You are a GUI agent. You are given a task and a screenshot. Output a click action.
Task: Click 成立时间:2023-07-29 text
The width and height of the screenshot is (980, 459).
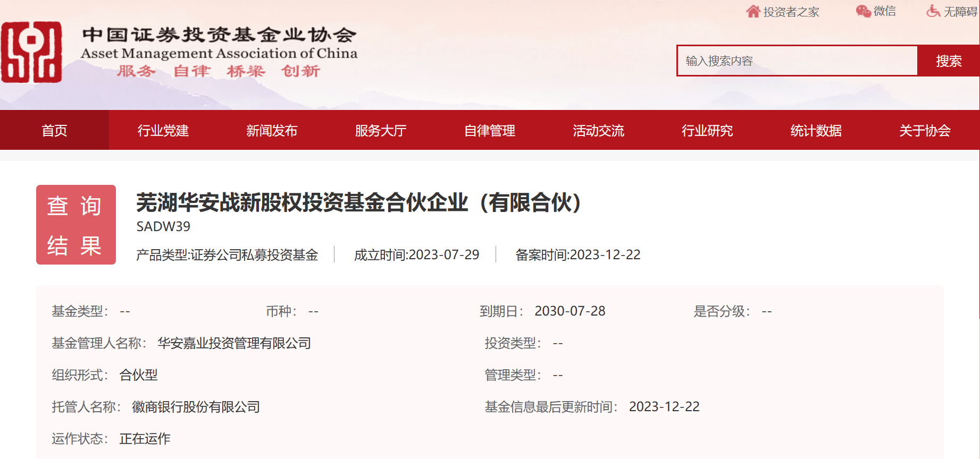(417, 255)
